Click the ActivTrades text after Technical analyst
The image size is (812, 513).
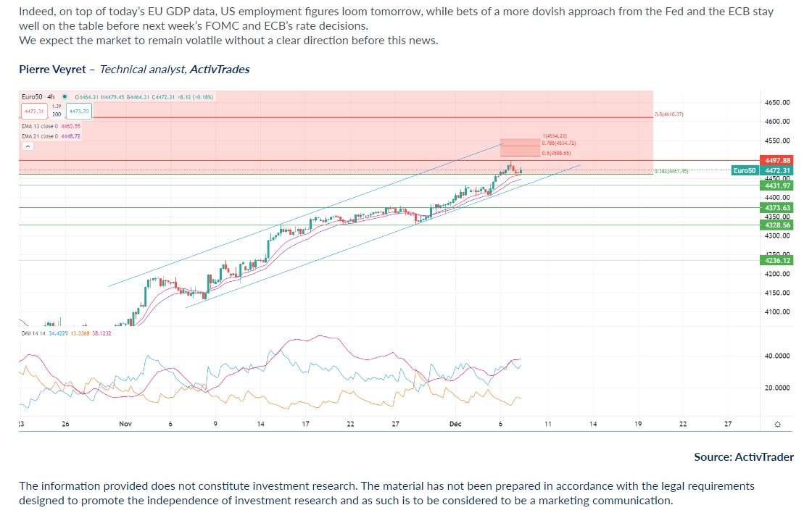(x=220, y=70)
